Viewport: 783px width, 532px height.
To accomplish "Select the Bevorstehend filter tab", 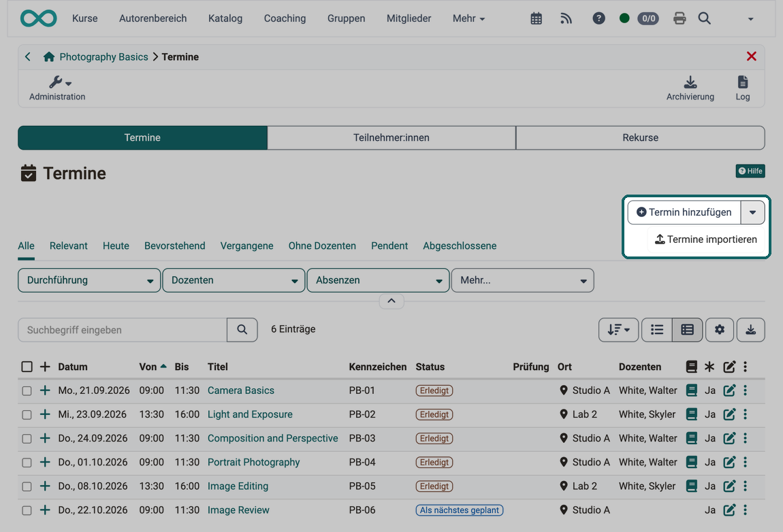I will click(175, 246).
